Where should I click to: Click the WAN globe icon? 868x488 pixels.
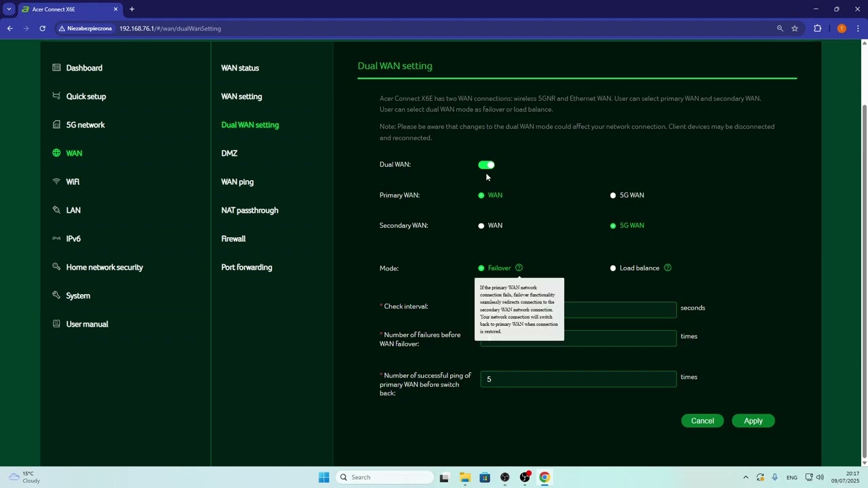(x=56, y=153)
